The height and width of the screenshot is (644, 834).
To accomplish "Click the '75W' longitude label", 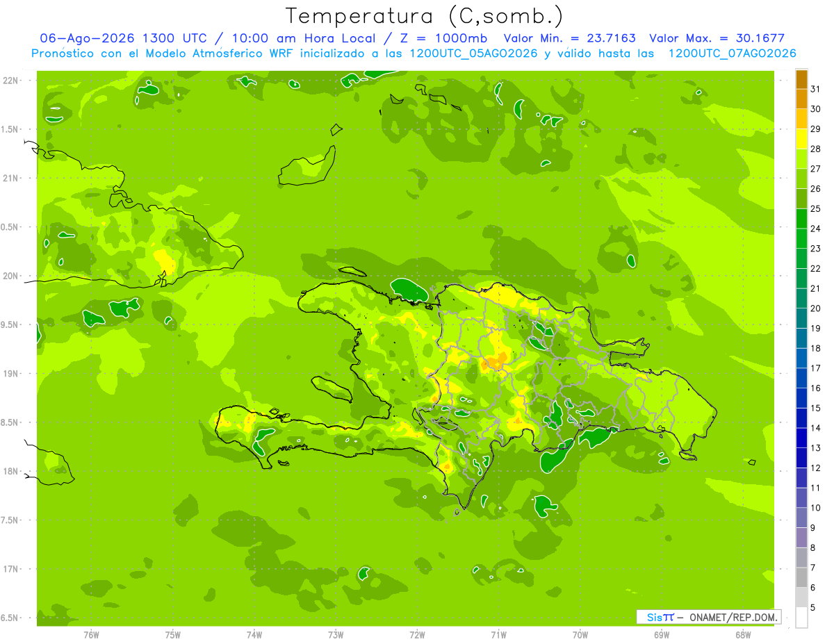I will pyautogui.click(x=172, y=634).
